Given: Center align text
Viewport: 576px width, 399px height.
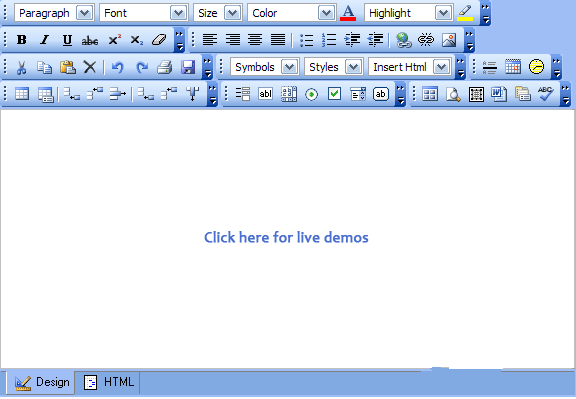Looking at the screenshot, I should 255,40.
